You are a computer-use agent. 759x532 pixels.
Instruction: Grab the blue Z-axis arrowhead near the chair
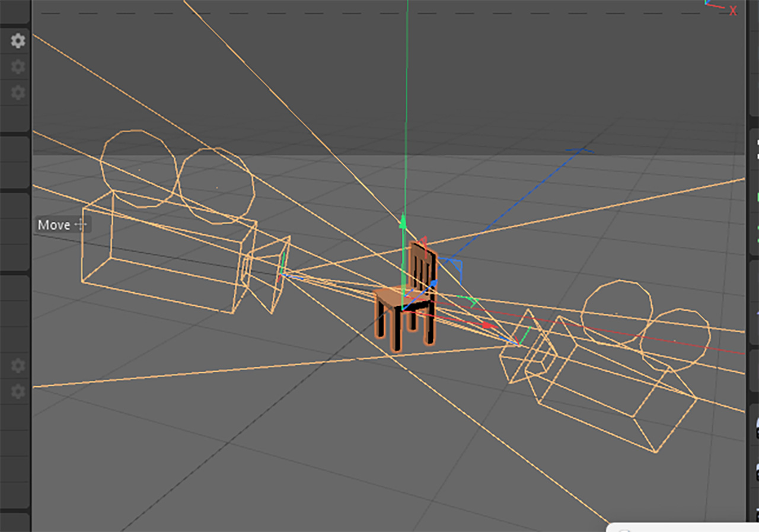[434, 283]
